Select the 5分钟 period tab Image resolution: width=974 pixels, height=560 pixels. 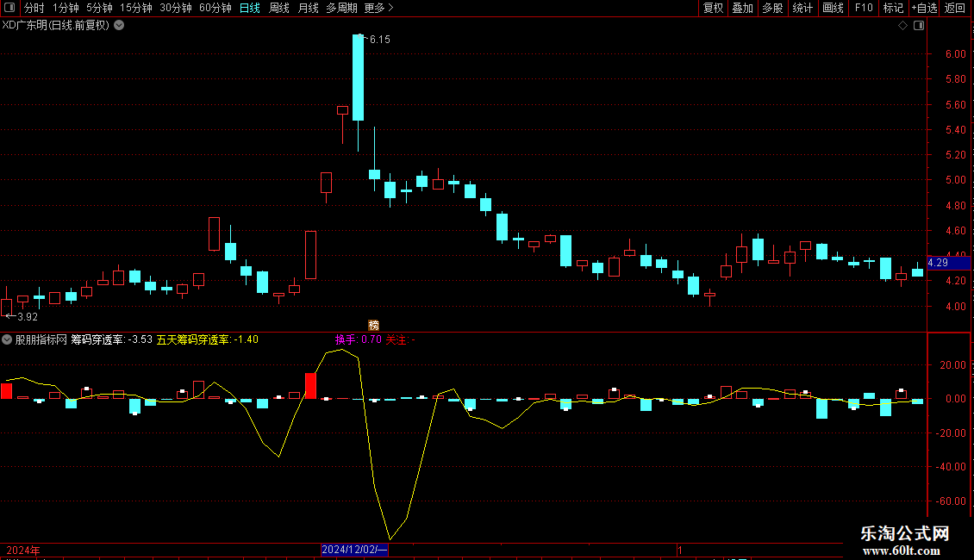(99, 8)
